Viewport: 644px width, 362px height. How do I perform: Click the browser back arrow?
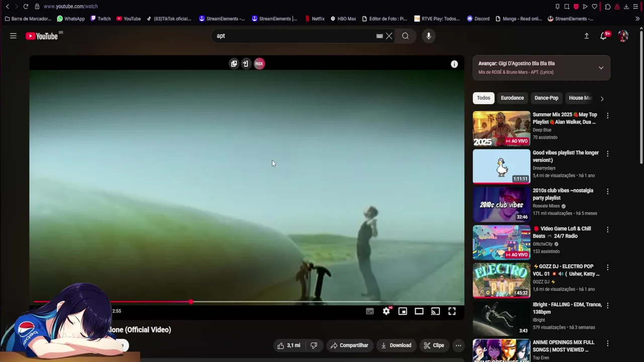tap(8, 7)
